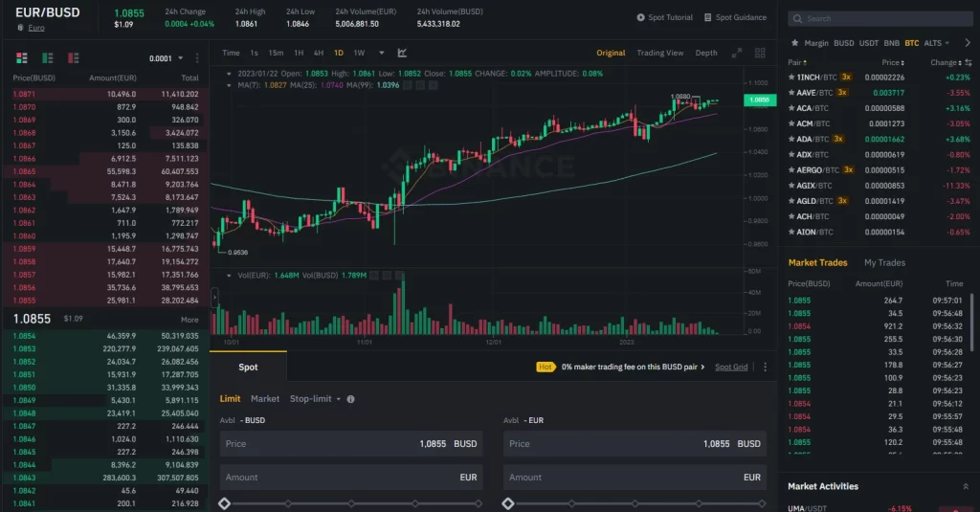Select the 1D chart interval
The width and height of the screenshot is (980, 512).
tap(339, 54)
